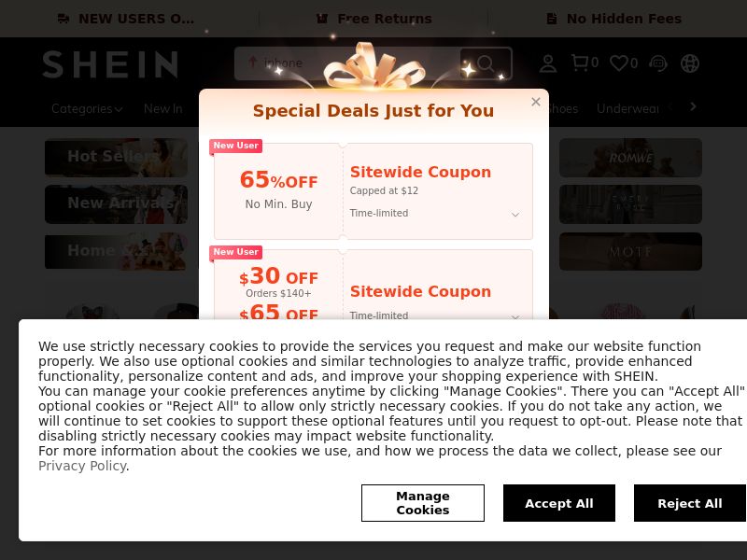Advance the navigation with right chevron
Viewport: 747px width, 560px height.
click(692, 106)
